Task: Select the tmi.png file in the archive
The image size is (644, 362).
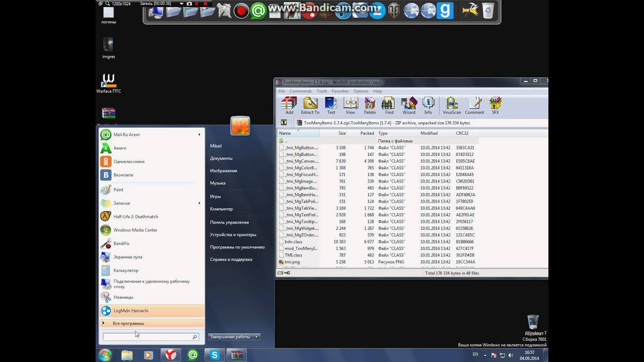Action: pyautogui.click(x=377, y=262)
